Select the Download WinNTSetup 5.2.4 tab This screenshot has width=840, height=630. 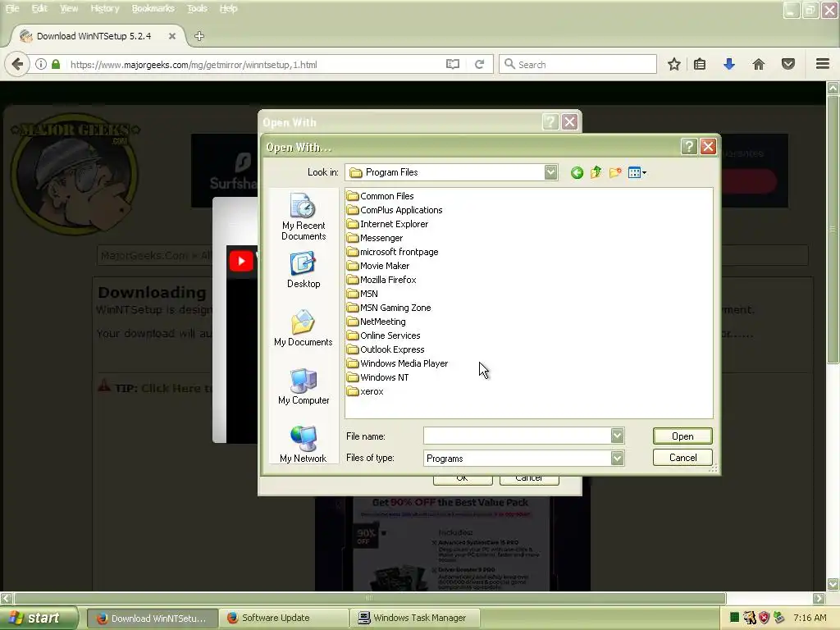pyautogui.click(x=94, y=36)
